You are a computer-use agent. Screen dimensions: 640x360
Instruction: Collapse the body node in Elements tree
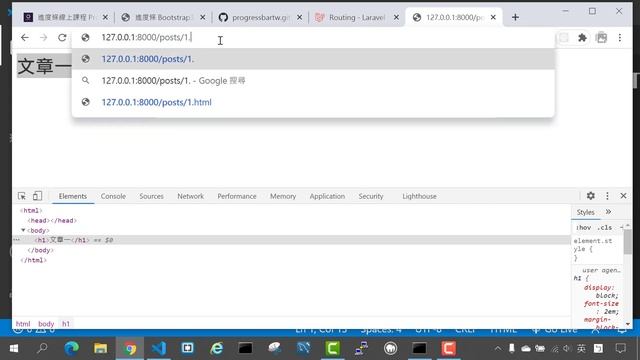tap(23, 230)
